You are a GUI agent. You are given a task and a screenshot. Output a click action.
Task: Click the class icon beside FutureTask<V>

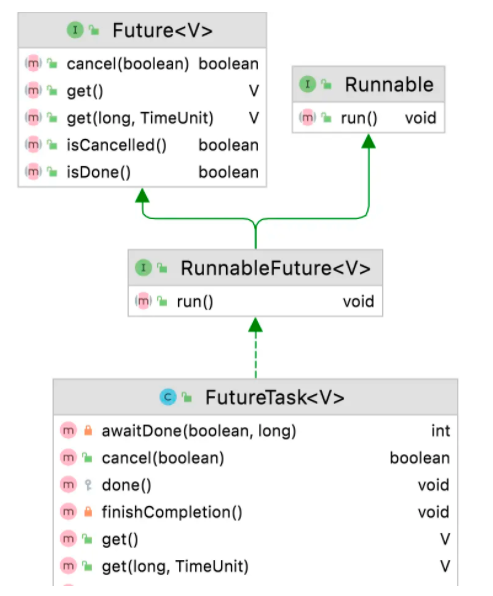[x=168, y=397]
